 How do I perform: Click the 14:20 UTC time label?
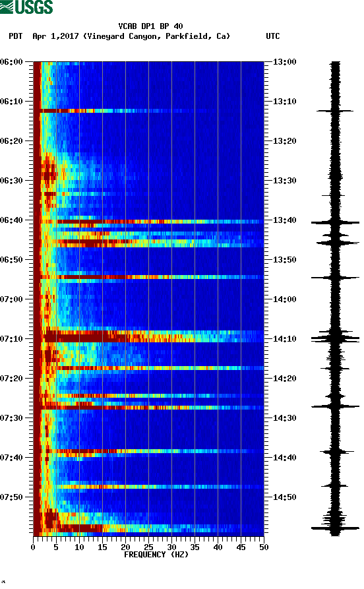[x=284, y=379]
